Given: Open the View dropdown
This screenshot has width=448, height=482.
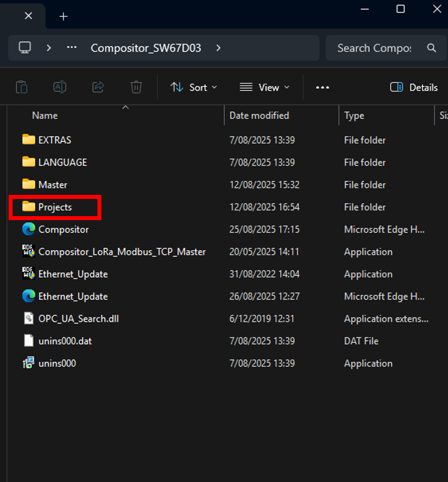Looking at the screenshot, I should 264,88.
